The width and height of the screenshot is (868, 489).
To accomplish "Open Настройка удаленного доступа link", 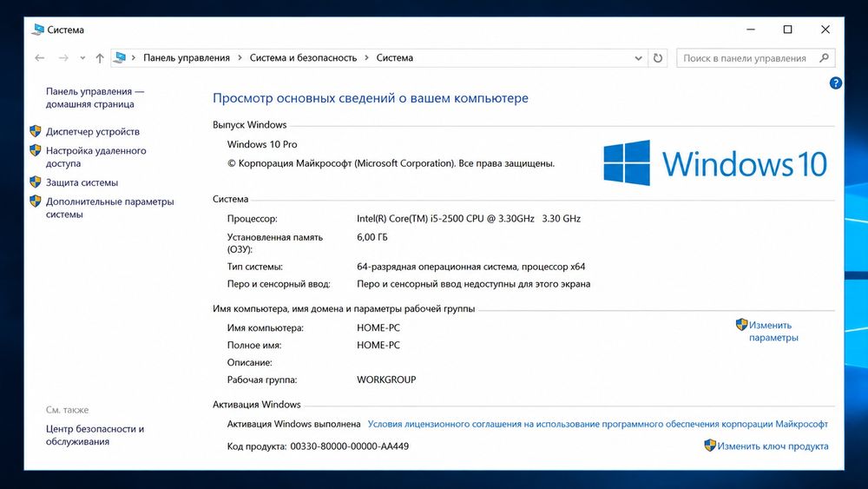I will pos(95,156).
